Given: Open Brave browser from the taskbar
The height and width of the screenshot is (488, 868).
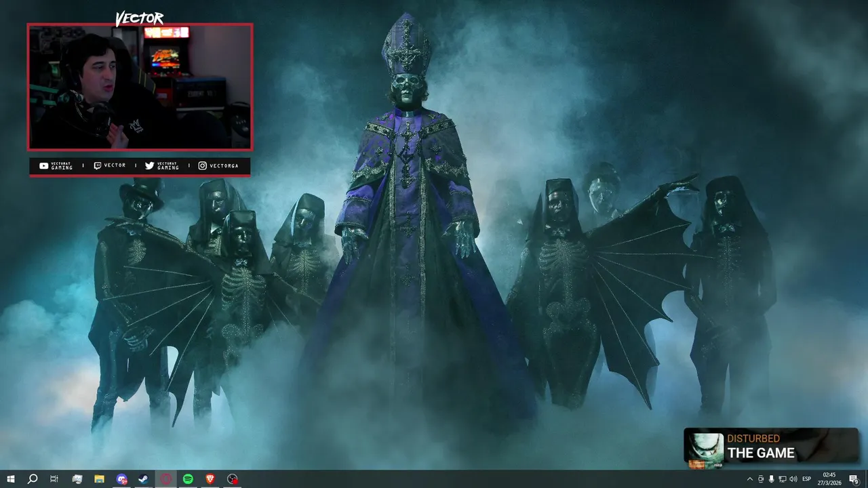Looking at the screenshot, I should [x=210, y=479].
